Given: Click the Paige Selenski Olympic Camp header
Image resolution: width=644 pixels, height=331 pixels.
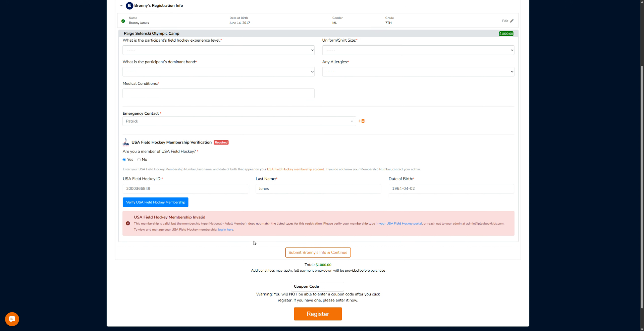Looking at the screenshot, I should [152, 34].
